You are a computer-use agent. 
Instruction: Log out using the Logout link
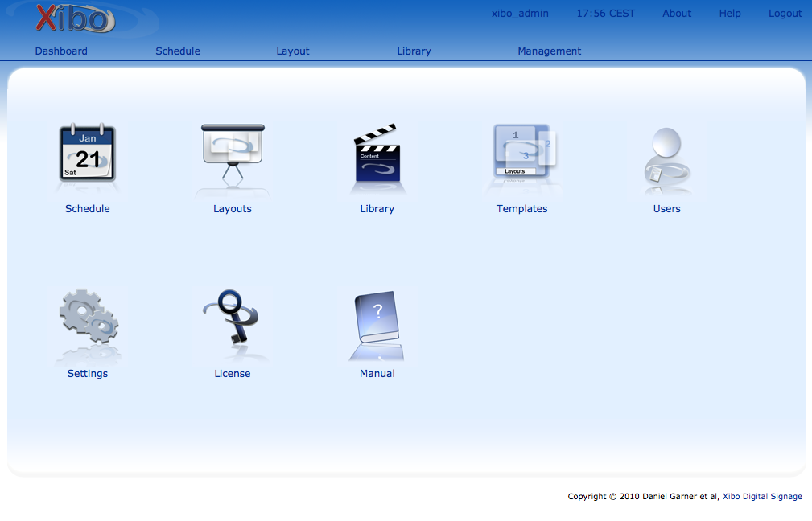[785, 14]
